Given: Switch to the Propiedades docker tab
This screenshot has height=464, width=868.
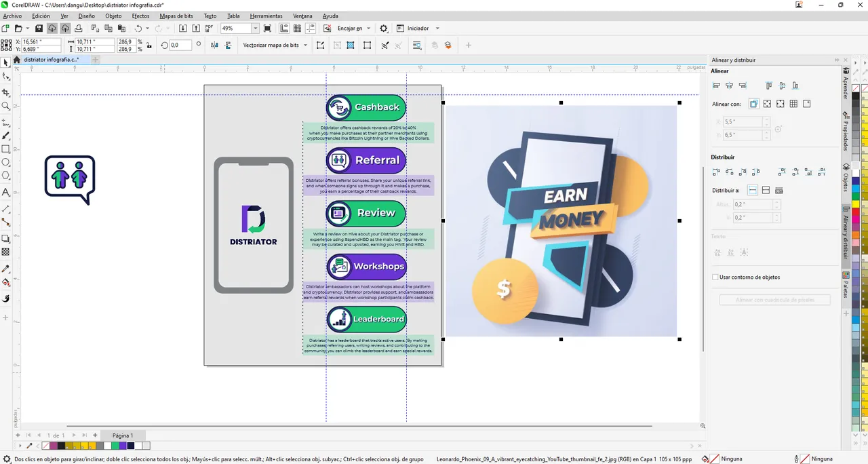Looking at the screenshot, I should (x=846, y=130).
